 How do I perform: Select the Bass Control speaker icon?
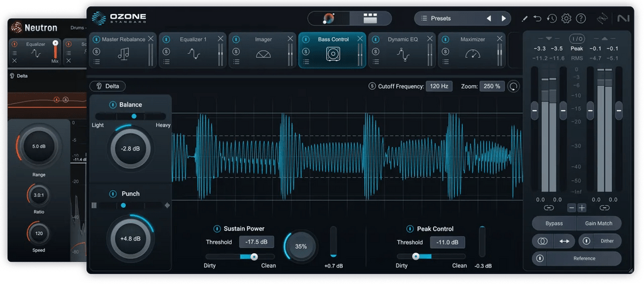click(x=333, y=54)
